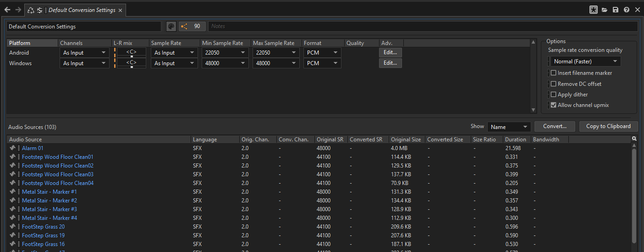Open the Android Format dropdown set to PCM
Viewport: 644px width, 252px height.
[322, 53]
